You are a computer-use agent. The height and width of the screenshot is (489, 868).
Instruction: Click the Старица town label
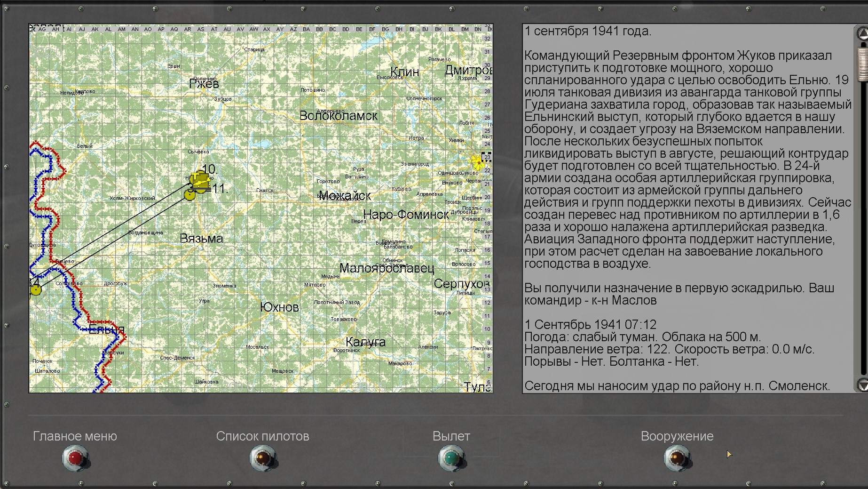[254, 49]
